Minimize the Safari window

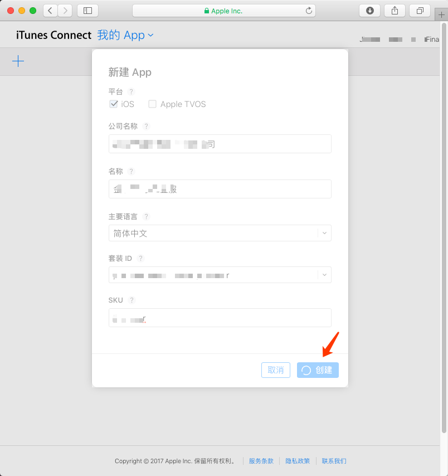[22, 11]
